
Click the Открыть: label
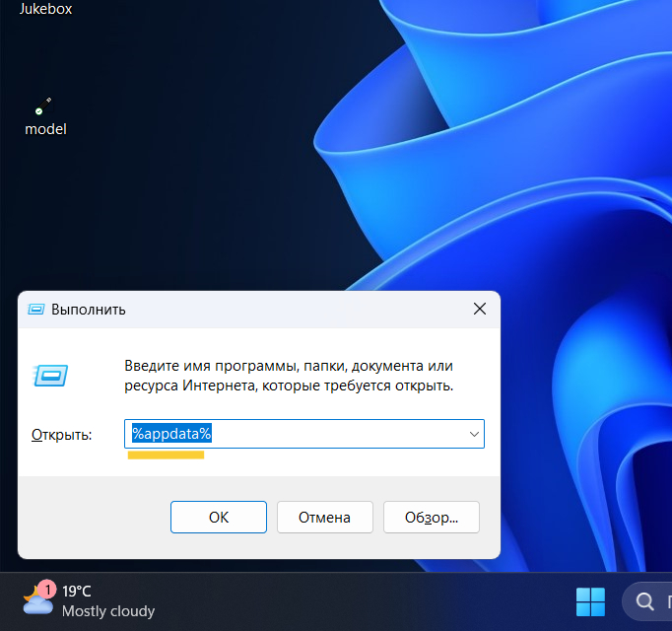[x=62, y=435]
